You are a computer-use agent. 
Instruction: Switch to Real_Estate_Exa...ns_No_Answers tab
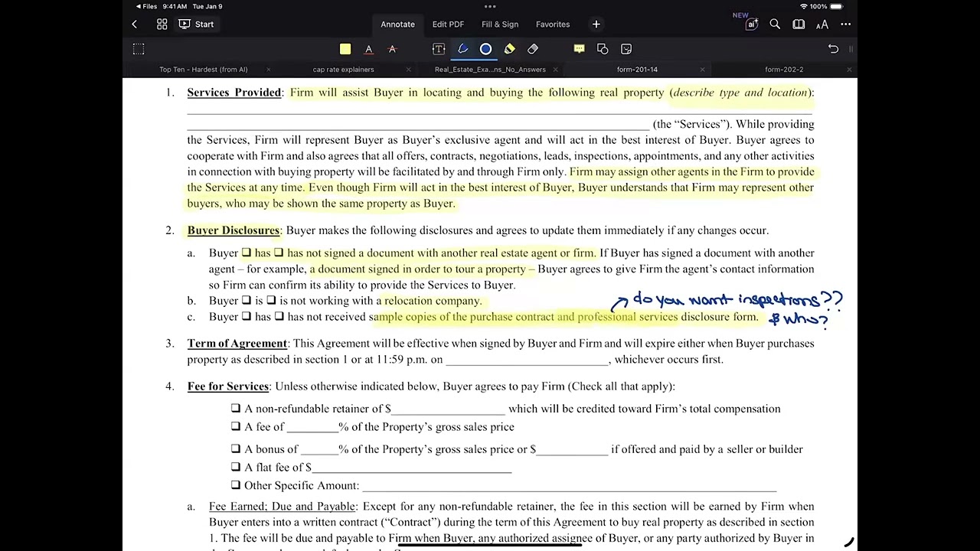(x=490, y=70)
